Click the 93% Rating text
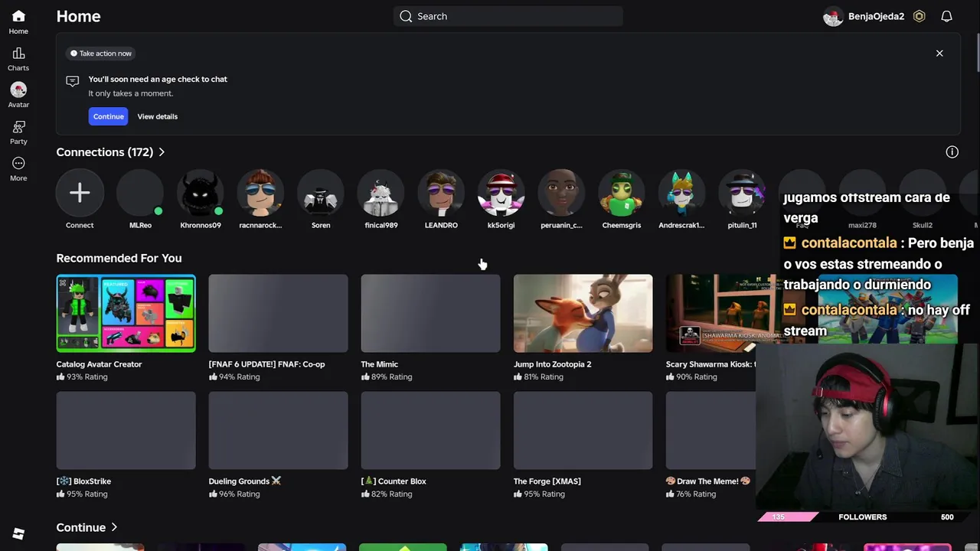Screen dimensions: 980x551 pos(87,377)
